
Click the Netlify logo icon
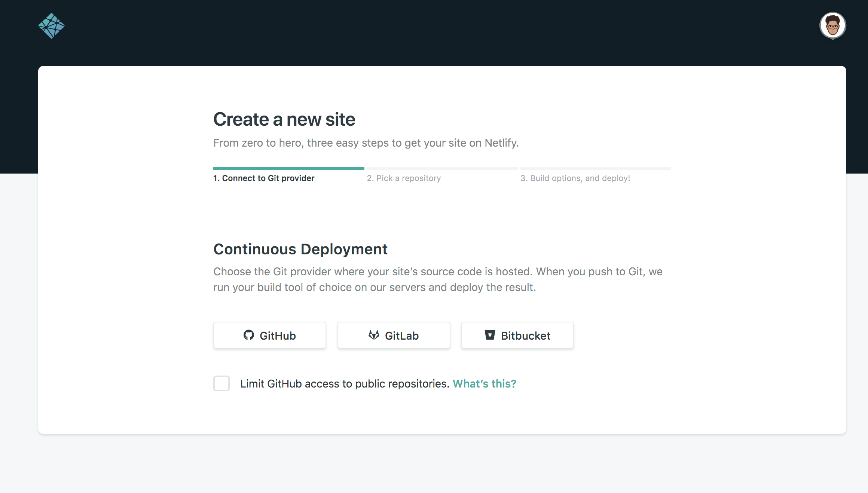click(51, 26)
